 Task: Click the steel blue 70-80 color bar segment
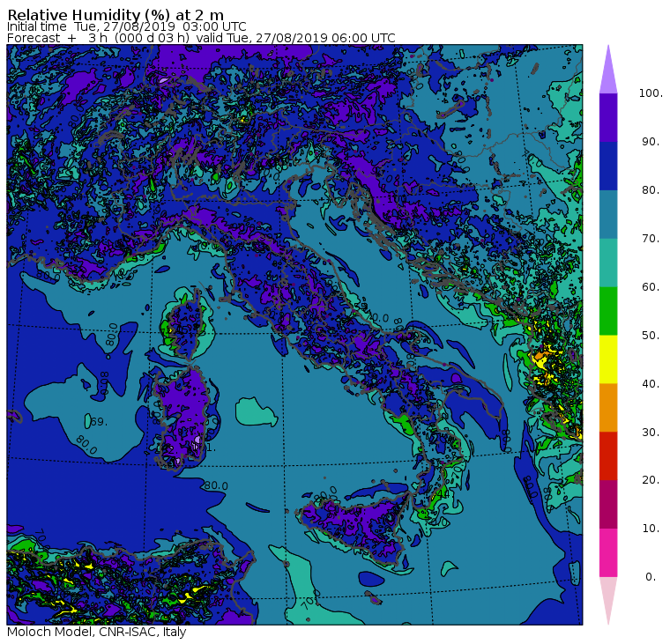tap(608, 214)
